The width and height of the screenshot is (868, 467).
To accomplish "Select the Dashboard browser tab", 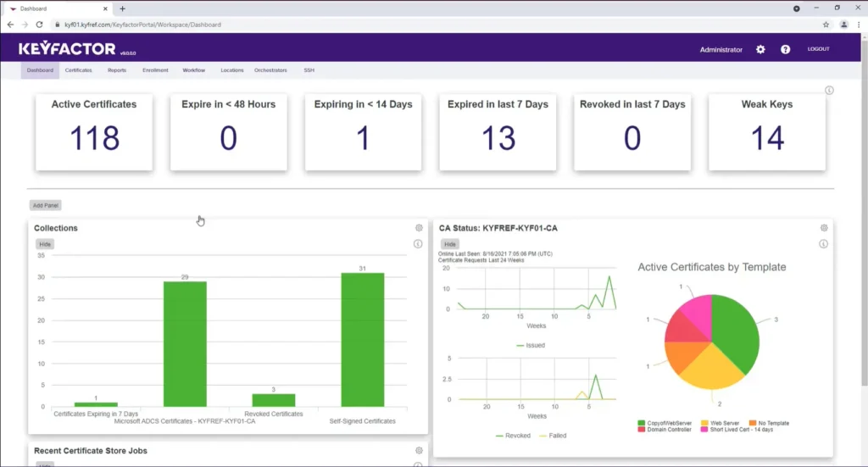I will pyautogui.click(x=58, y=8).
